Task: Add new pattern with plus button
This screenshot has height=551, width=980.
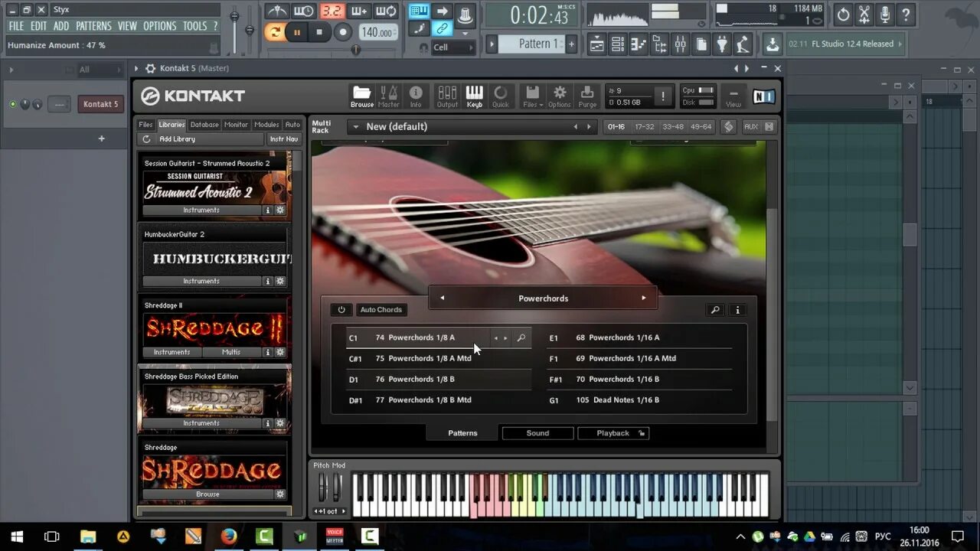Action: click(x=571, y=44)
